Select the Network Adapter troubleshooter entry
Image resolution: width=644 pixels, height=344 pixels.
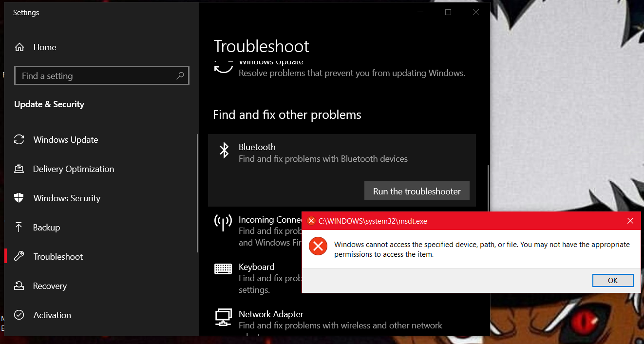click(x=342, y=322)
